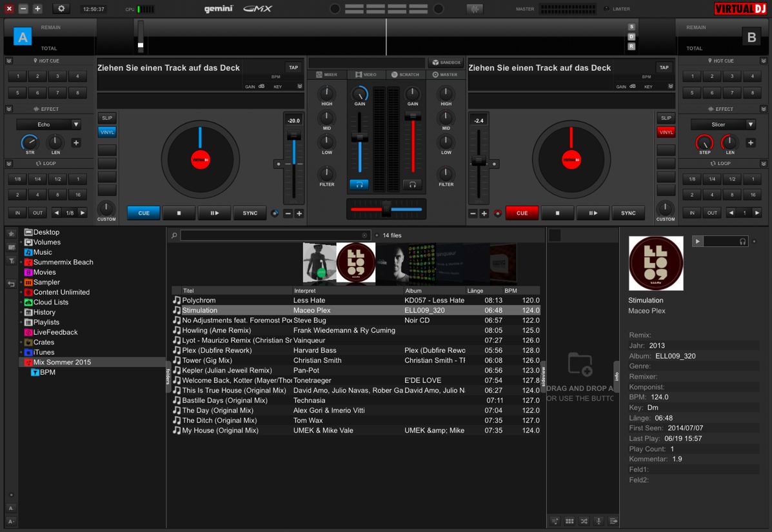Switch to the SCRATCH tab

[405, 75]
